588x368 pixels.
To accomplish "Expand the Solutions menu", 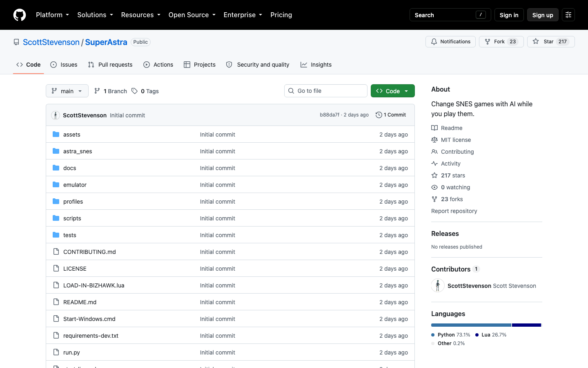I will [95, 15].
